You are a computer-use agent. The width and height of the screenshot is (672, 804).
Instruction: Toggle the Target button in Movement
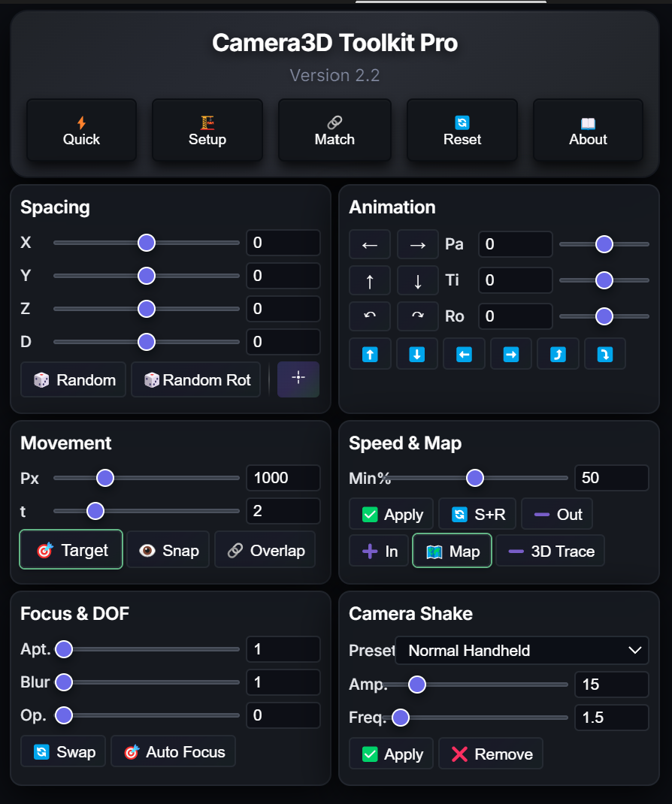click(x=71, y=550)
